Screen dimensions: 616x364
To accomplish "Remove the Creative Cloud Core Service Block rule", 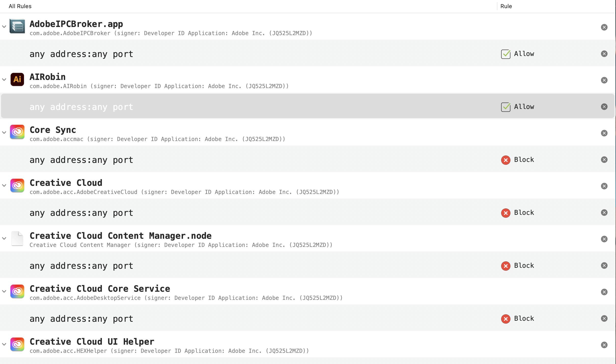I will pyautogui.click(x=604, y=318).
